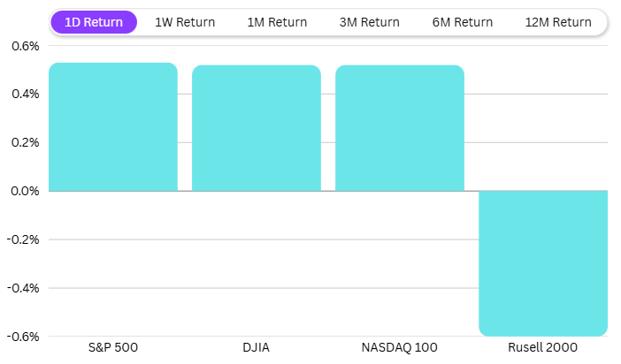Click the -0.4% y-axis tick label

pyautogui.click(x=23, y=288)
